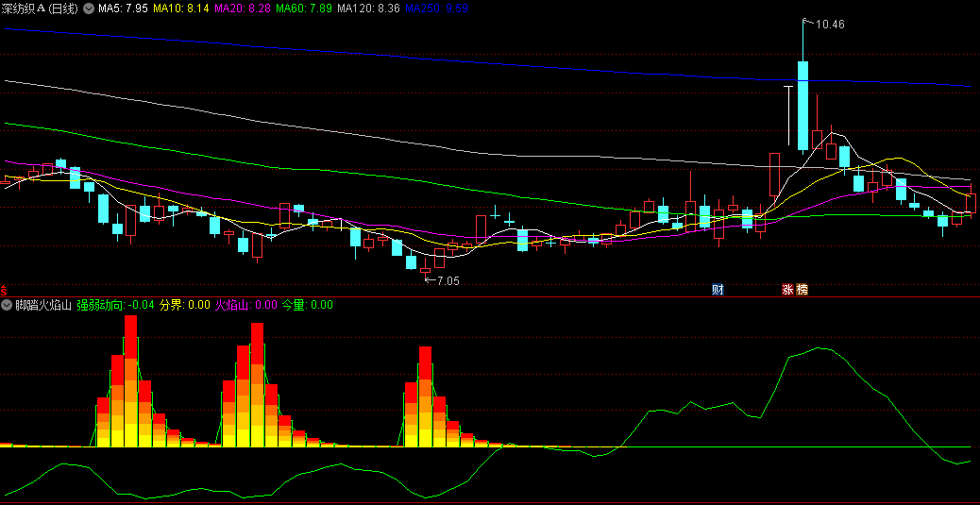Click the magenta MA20: 8.28 label

coord(242,8)
